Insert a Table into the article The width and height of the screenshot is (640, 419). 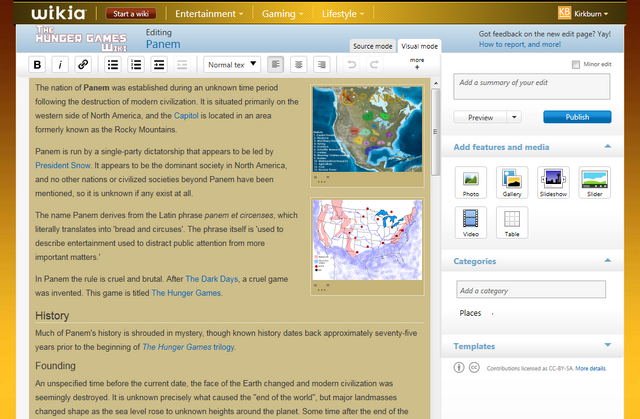point(512,222)
